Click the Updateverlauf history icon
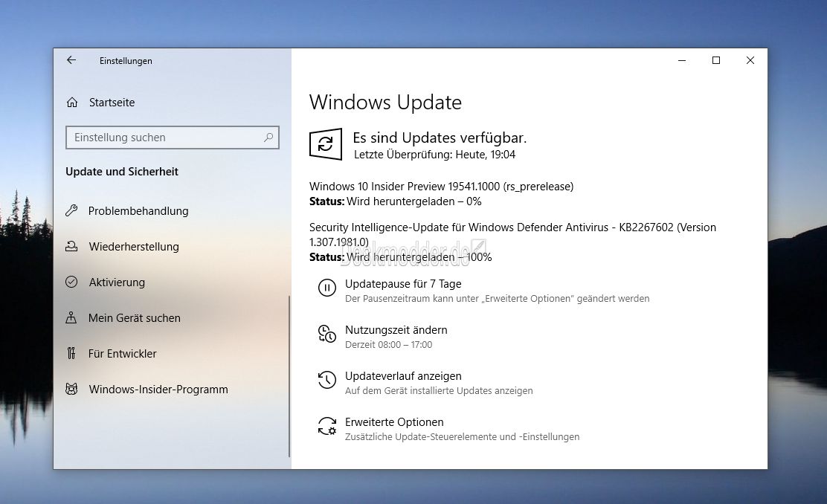 (x=327, y=380)
